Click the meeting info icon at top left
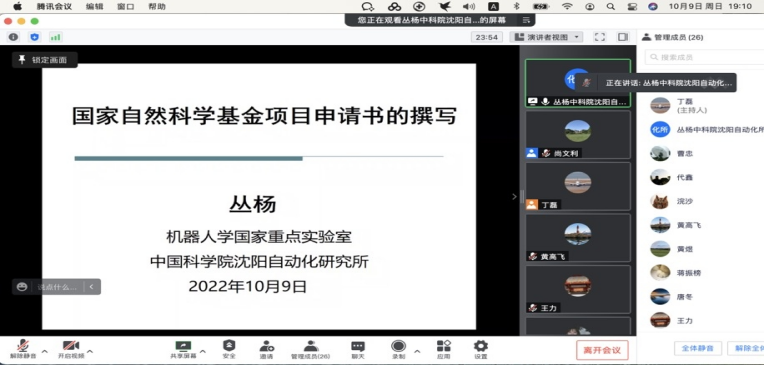765x365 pixels. coord(13,37)
